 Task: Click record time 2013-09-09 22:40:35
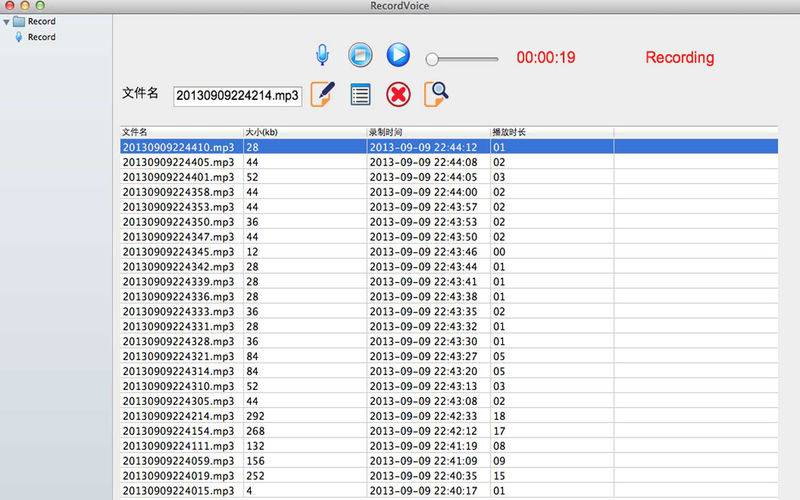pyautogui.click(x=423, y=476)
